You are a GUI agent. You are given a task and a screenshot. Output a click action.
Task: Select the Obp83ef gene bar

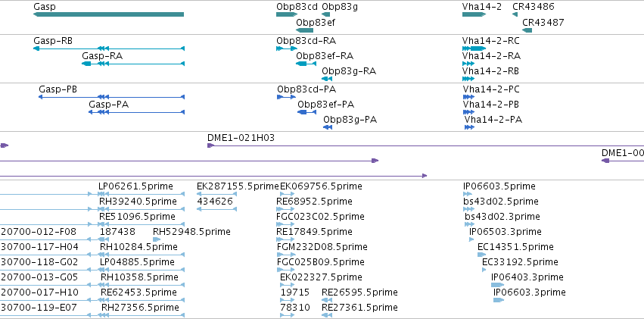pos(304,30)
